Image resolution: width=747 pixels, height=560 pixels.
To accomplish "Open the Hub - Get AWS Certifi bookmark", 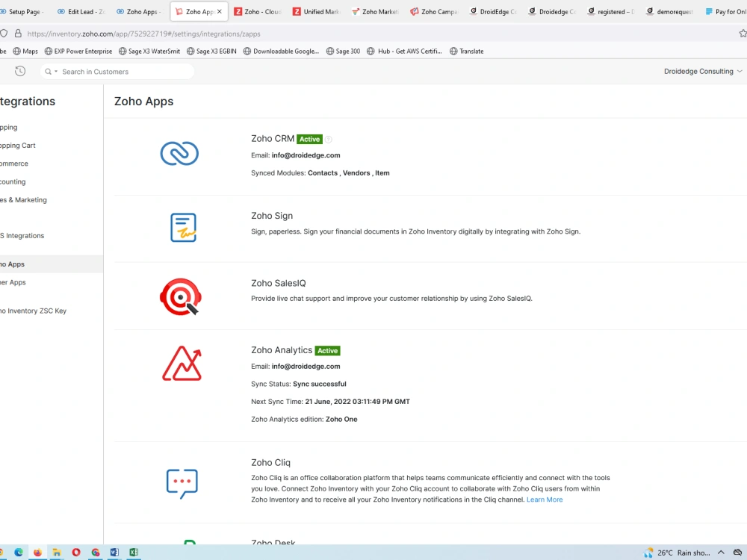I will pos(404,51).
